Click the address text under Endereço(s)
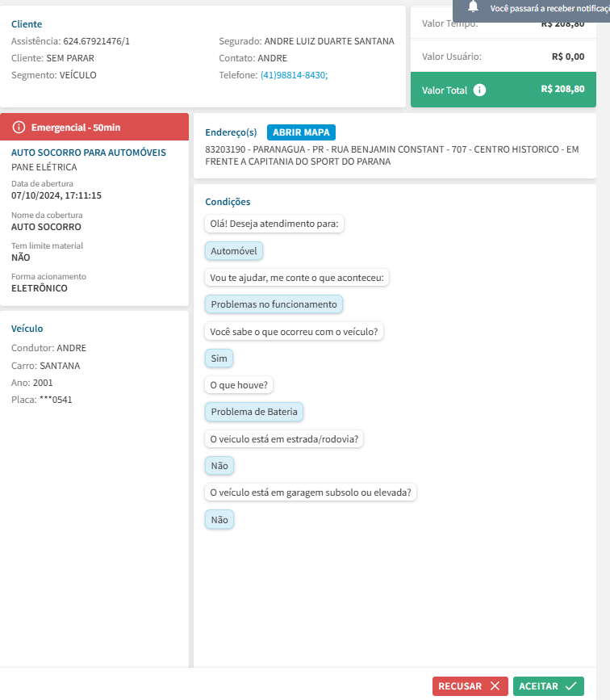 (392, 156)
